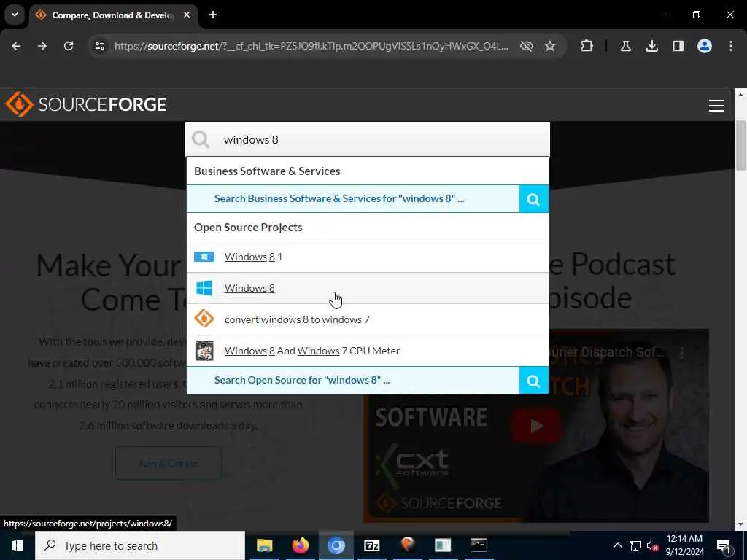Screen dimensions: 747x560
Task: Open a new browser tab
Action: click(213, 15)
